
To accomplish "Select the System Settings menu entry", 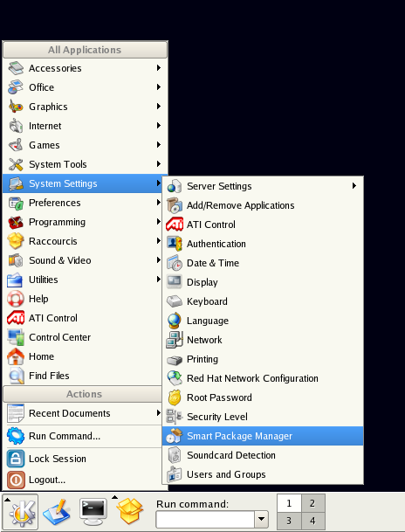I will coord(83,183).
